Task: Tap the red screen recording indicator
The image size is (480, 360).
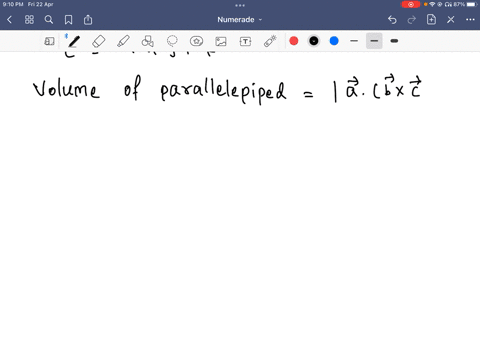Action: [x=411, y=4]
